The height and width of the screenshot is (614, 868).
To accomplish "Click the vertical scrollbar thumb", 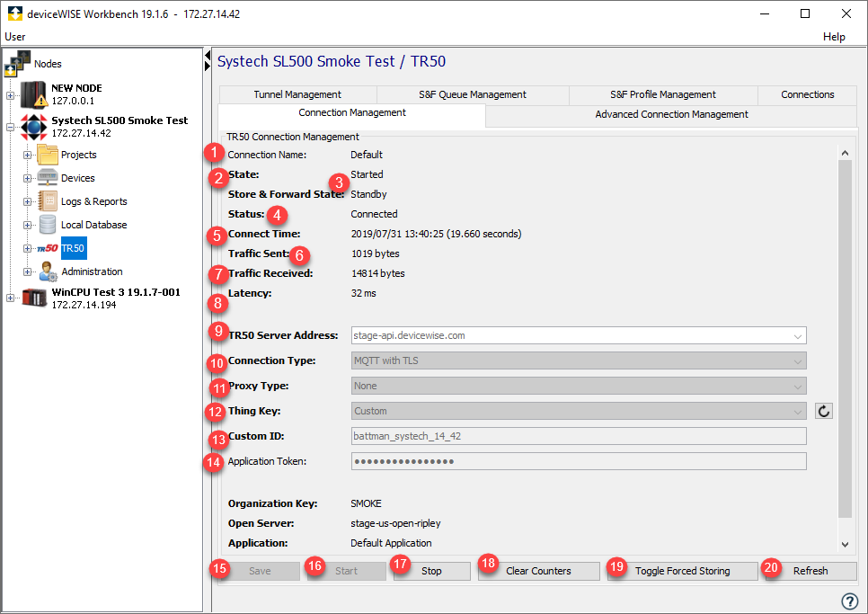I will coord(845,339).
